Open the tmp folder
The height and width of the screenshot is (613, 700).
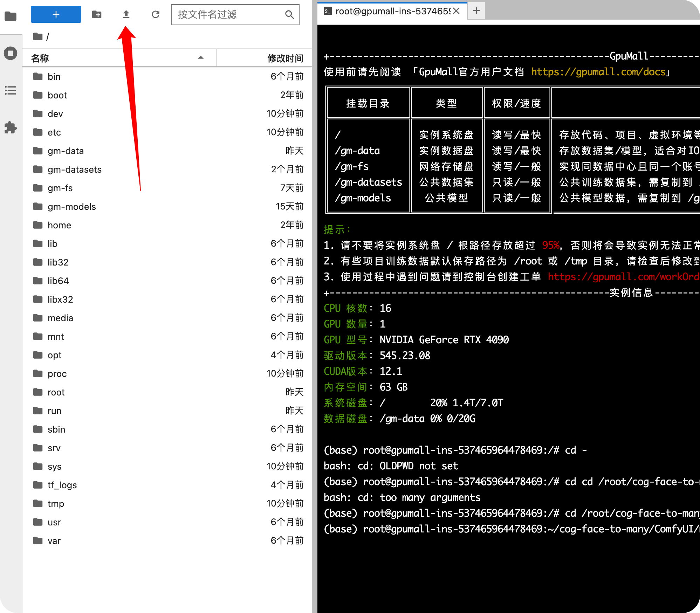click(167, 503)
